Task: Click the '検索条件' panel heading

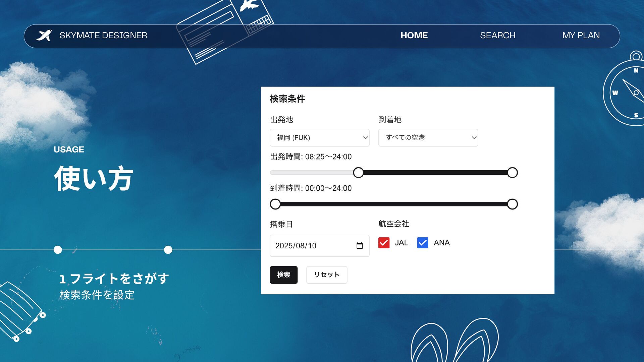Action: tap(287, 99)
